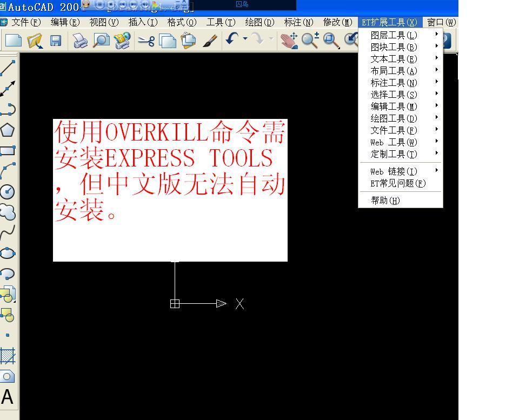Cut selection with scissors icon
519x420 pixels.
point(146,41)
